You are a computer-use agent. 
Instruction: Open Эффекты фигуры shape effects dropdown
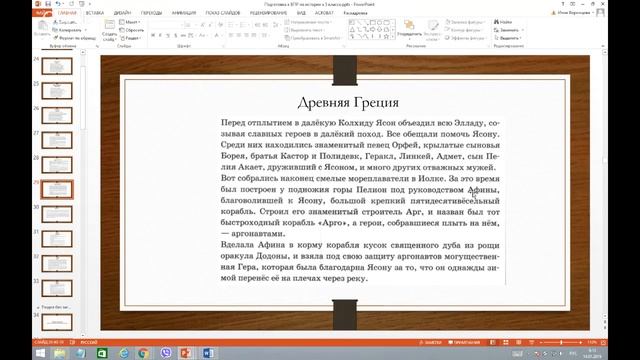pos(465,38)
